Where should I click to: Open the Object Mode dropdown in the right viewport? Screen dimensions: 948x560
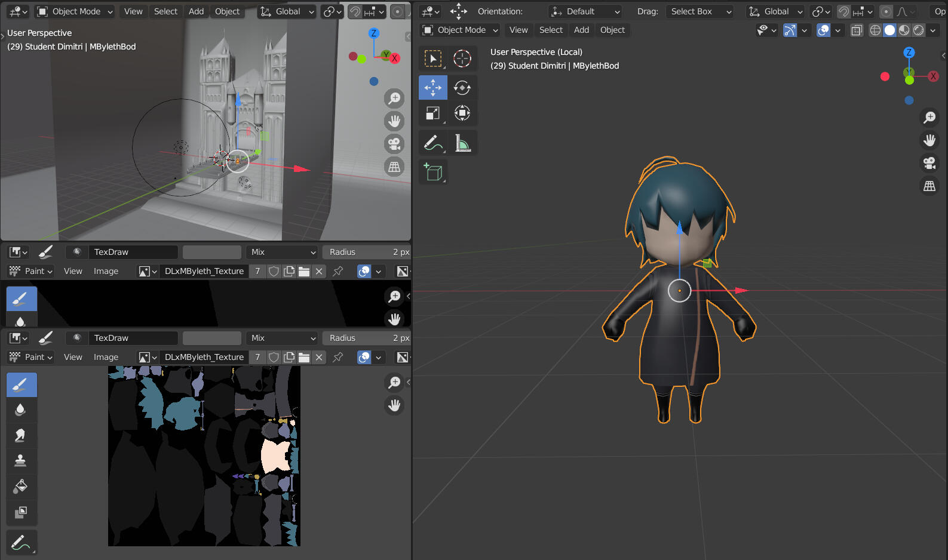pyautogui.click(x=460, y=30)
